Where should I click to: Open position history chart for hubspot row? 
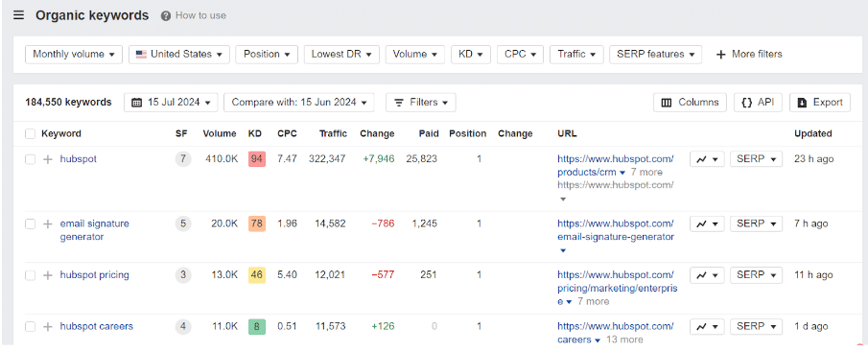coord(707,159)
